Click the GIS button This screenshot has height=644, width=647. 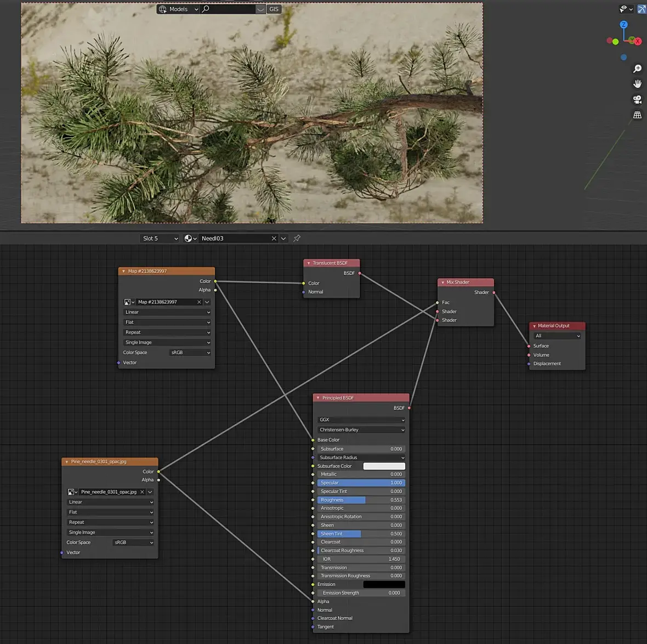[274, 9]
